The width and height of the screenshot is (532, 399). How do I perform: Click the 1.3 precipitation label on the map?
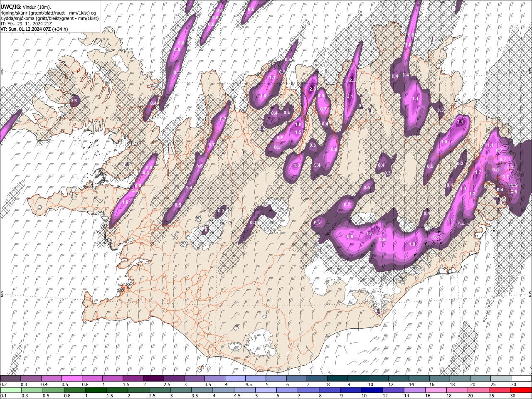pos(297,165)
